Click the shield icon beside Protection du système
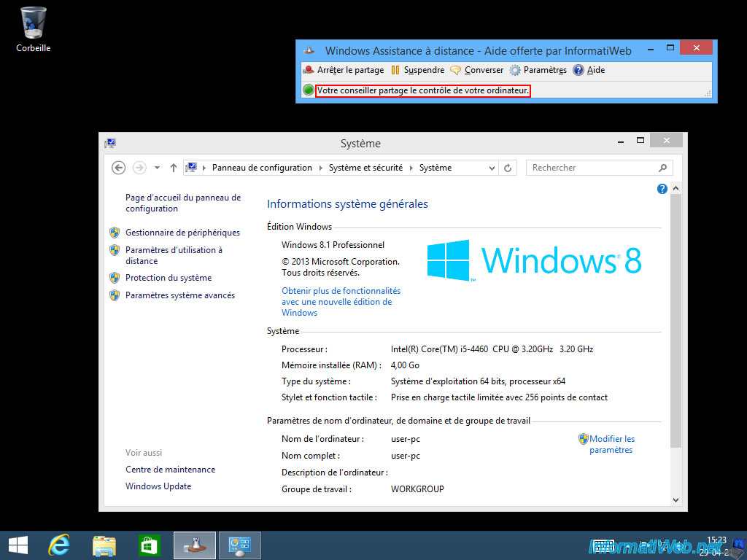The height and width of the screenshot is (560, 747). point(115,278)
